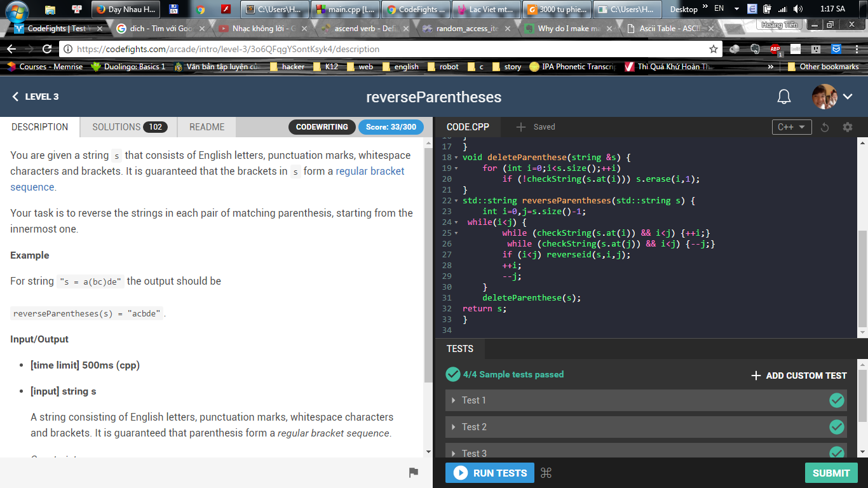The height and width of the screenshot is (488, 868).
Task: Click the reset code icon
Action: click(x=825, y=127)
